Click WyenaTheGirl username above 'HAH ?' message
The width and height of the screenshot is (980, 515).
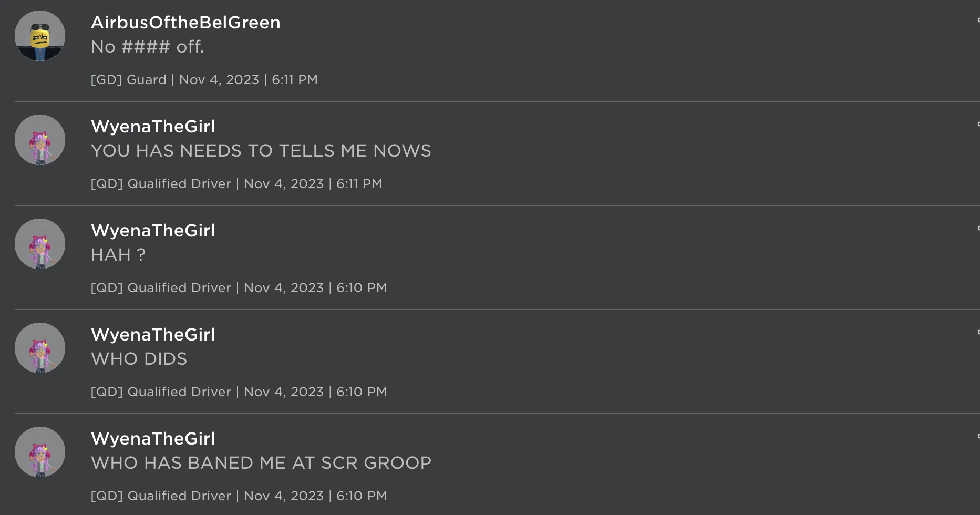pyautogui.click(x=153, y=231)
